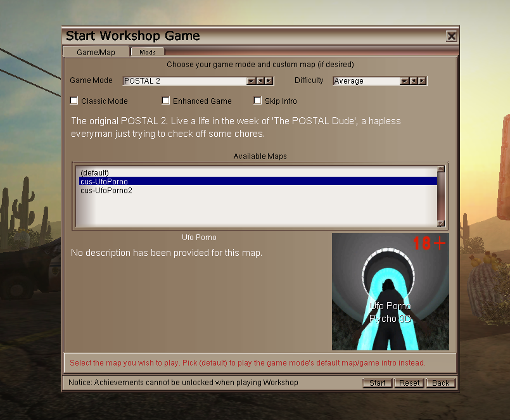
Task: Click previous arrow for Difficulty
Action: (413, 80)
